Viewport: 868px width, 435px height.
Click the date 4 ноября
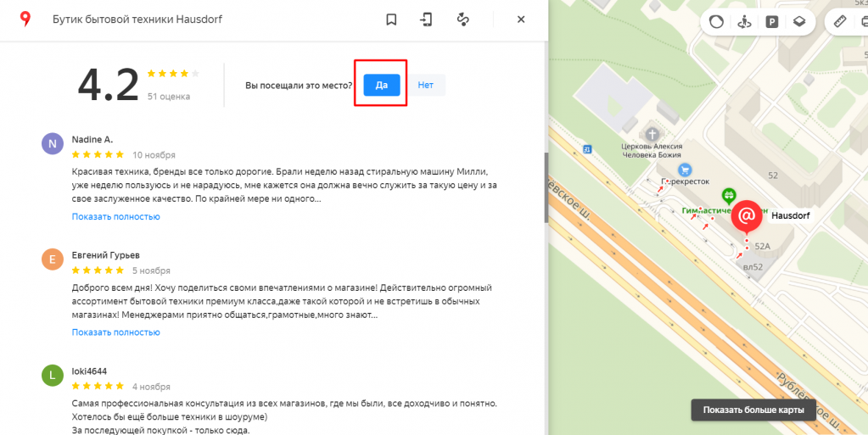[x=151, y=387]
